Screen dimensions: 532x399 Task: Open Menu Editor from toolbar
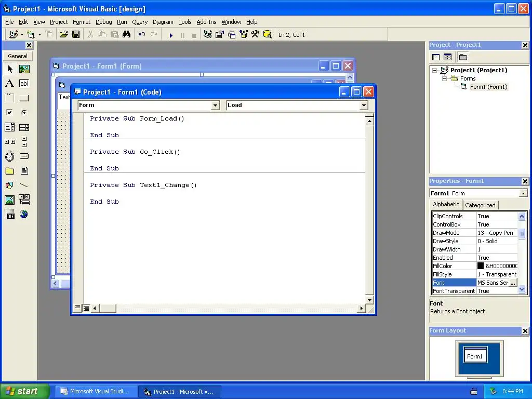click(49, 35)
